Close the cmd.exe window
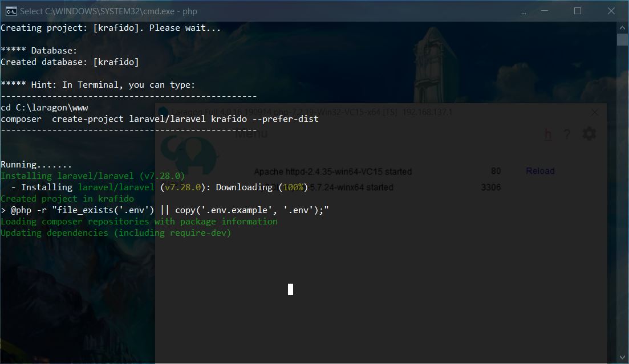 (x=611, y=11)
